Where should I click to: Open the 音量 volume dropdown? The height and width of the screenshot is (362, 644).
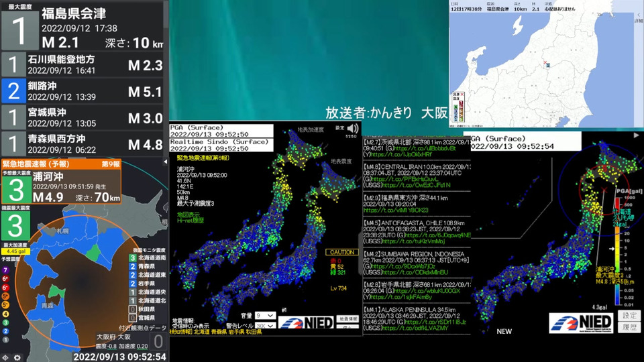pos(265,315)
